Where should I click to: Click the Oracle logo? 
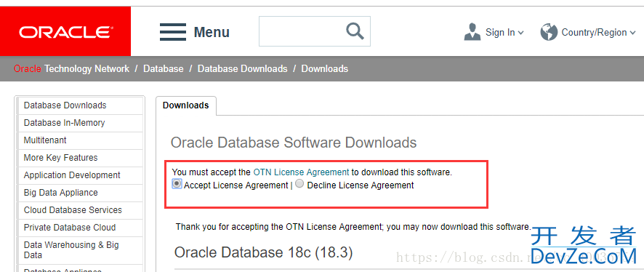65,31
